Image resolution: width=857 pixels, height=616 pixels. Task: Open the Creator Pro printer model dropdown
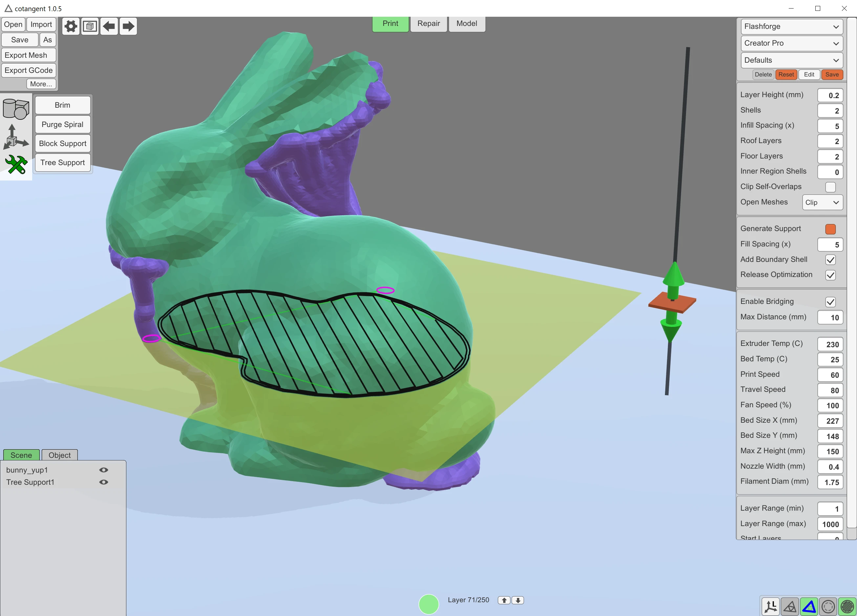(x=791, y=43)
